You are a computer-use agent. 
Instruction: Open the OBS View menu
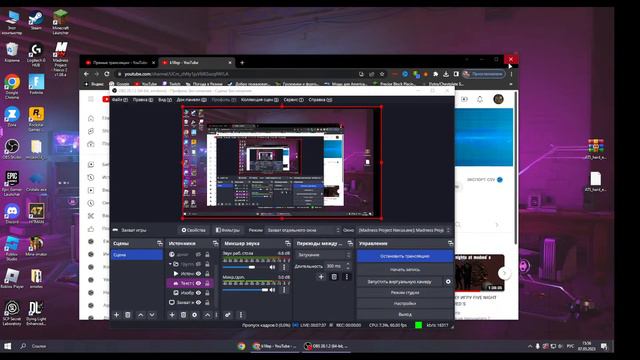[164, 100]
